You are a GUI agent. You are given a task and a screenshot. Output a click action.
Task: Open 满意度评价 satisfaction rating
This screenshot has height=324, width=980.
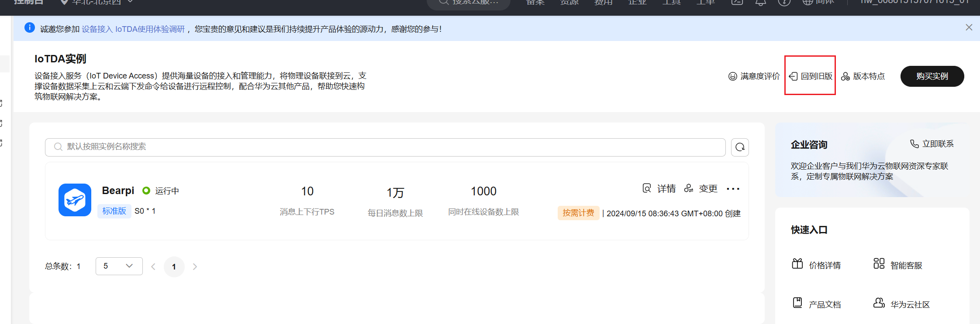760,76
